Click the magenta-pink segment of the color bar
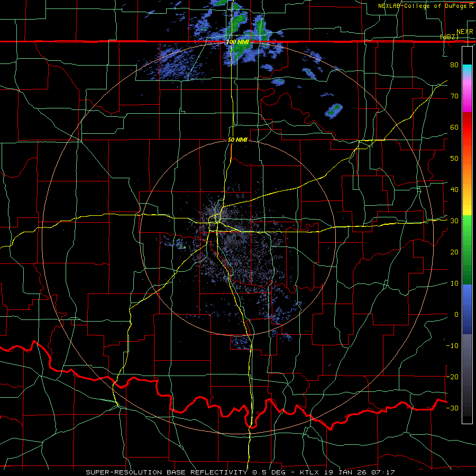This screenshot has width=476, height=476. click(x=467, y=95)
